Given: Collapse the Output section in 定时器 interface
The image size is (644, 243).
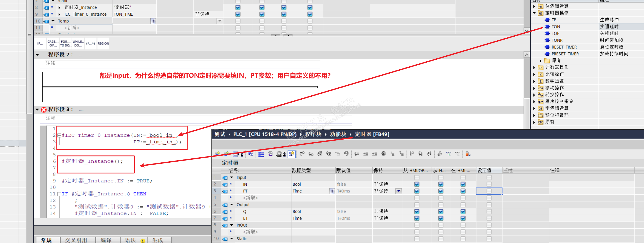Looking at the screenshot, I should click(x=232, y=205).
